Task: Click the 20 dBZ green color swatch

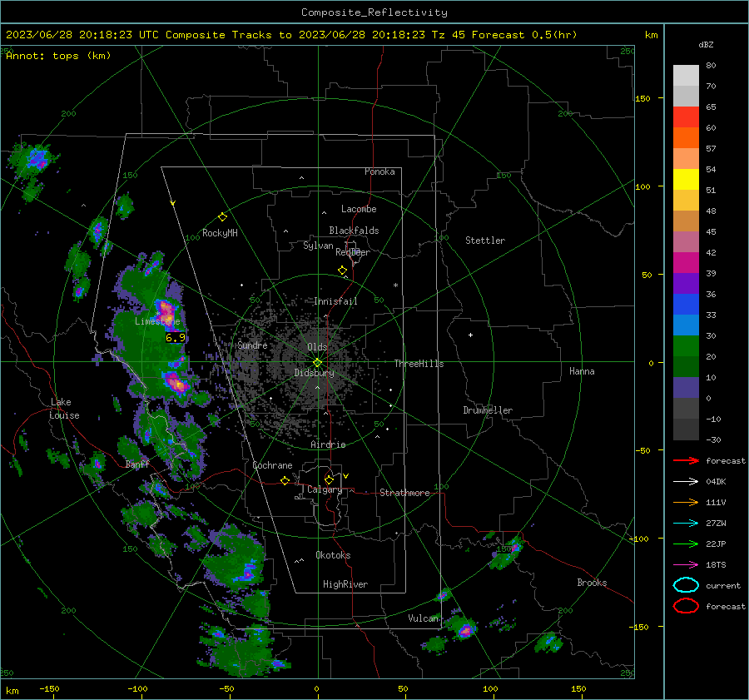Action: coord(686,346)
